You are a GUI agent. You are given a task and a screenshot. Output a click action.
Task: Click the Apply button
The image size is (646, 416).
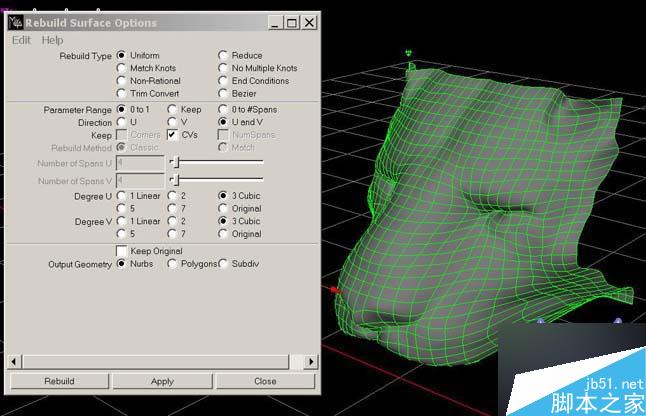click(x=162, y=381)
